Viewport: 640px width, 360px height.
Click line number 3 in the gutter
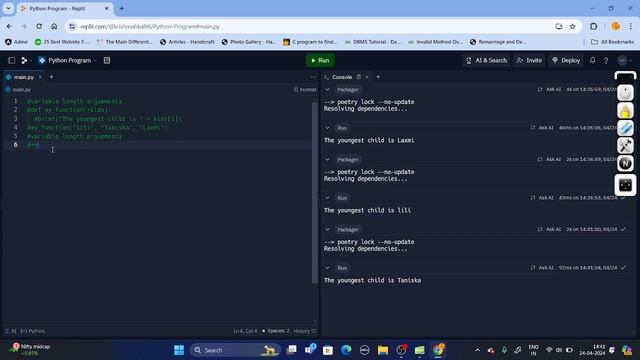pyautogui.click(x=16, y=119)
